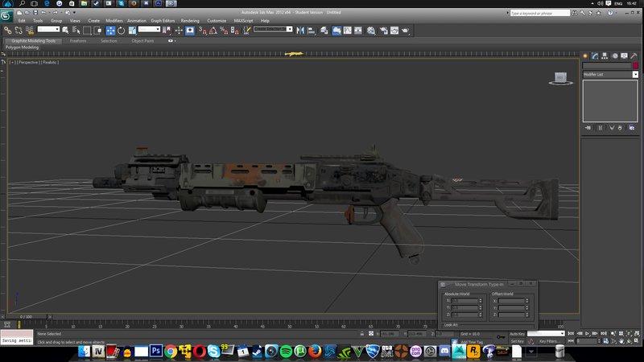Click the Unlink Selection tool
This screenshot has height=362, width=644.
[x=19, y=30]
